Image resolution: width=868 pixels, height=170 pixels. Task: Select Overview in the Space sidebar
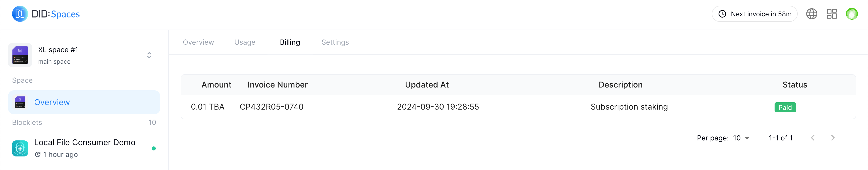[x=52, y=102]
